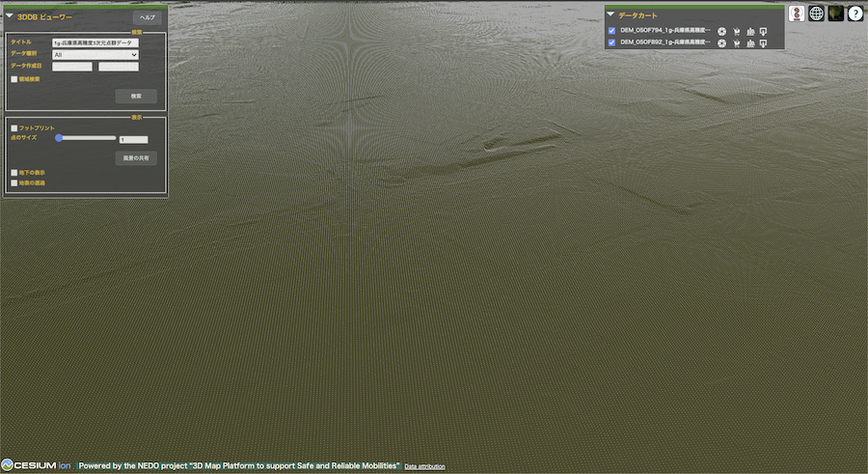Open the データ種別 dropdown set to All

pyautogui.click(x=95, y=55)
